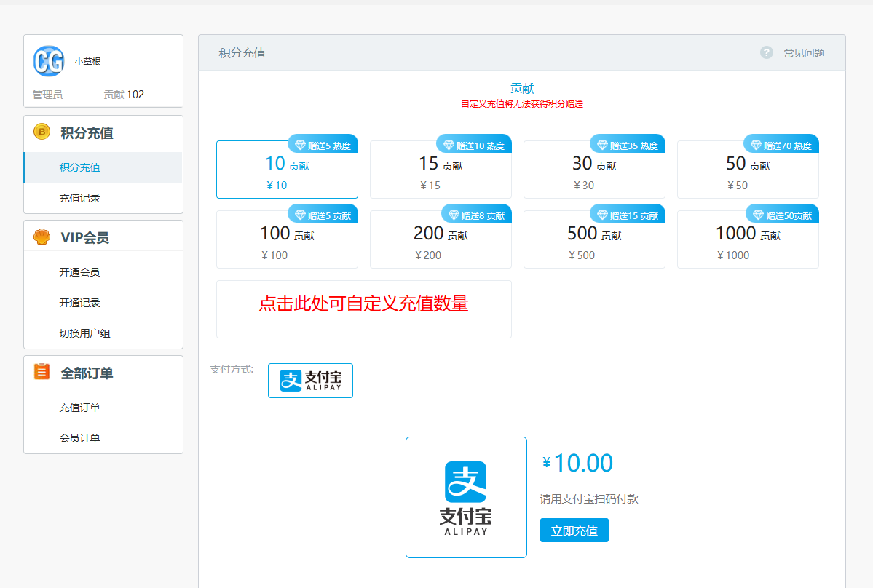This screenshot has height=588, width=873.
Task: Click the orange 全部订单 clipboard icon
Action: [x=42, y=372]
